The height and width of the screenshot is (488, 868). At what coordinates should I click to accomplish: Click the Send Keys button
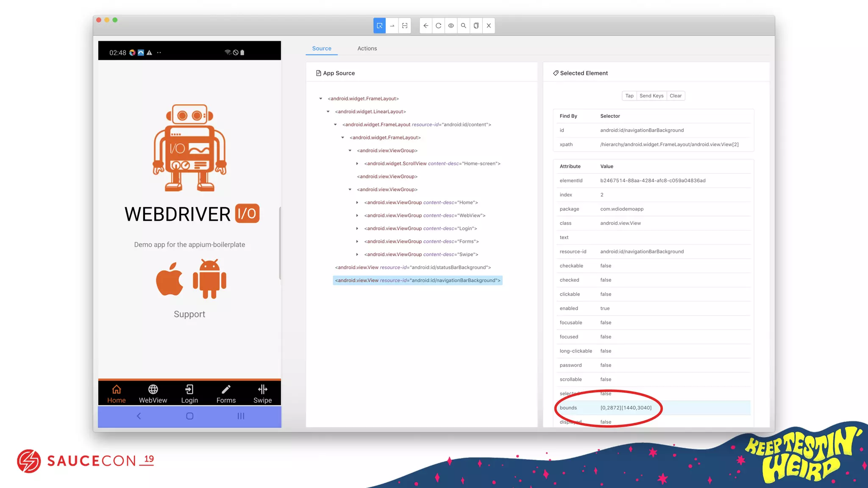click(651, 96)
